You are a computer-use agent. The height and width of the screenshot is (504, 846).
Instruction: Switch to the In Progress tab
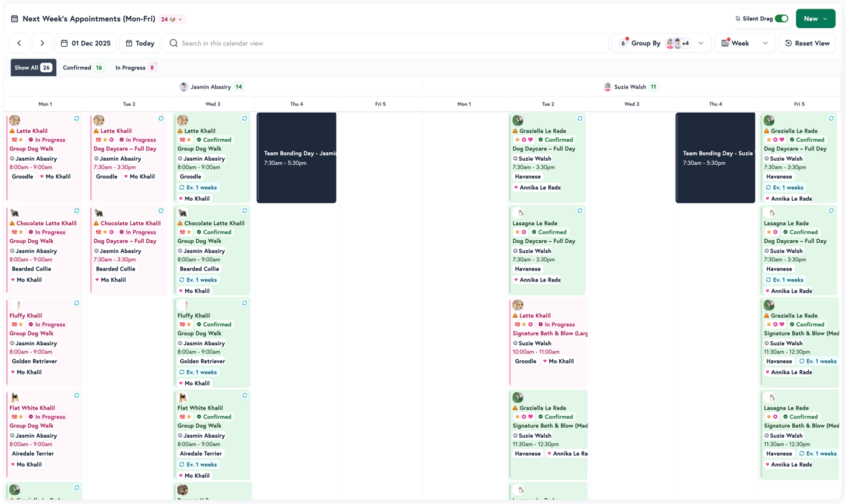coord(135,68)
